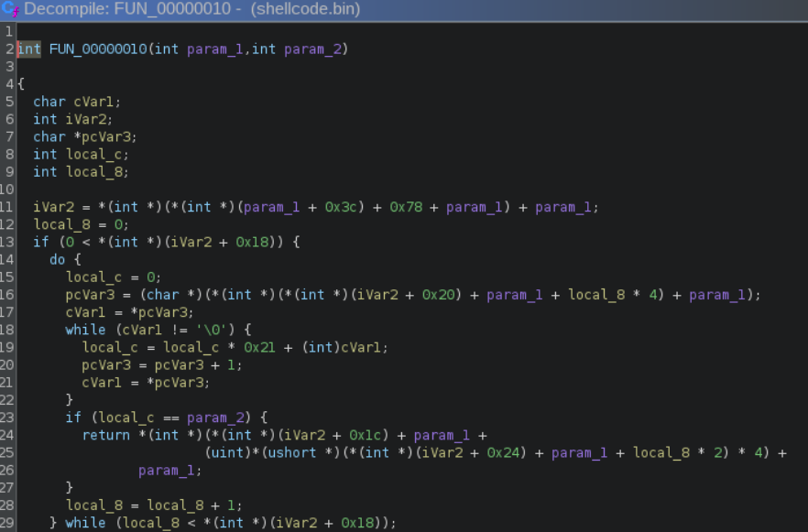Image resolution: width=808 pixels, height=532 pixels.
Task: Click the closing brace on line 27
Action: [x=69, y=487]
